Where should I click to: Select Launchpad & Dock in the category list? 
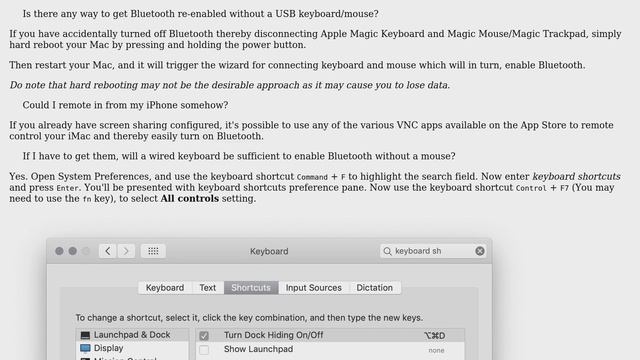pos(132,335)
